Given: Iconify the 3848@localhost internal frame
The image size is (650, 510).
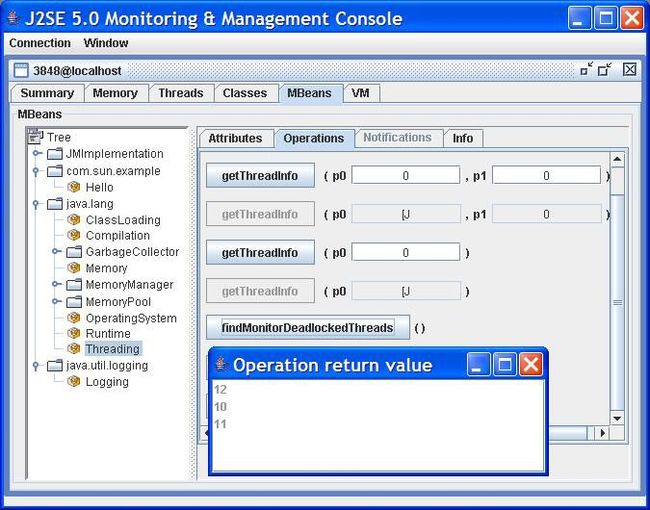Looking at the screenshot, I should point(587,69).
